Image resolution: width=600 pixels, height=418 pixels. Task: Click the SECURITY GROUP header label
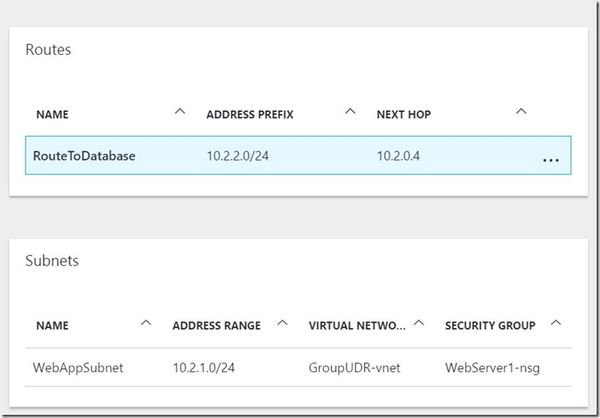pyautogui.click(x=490, y=325)
